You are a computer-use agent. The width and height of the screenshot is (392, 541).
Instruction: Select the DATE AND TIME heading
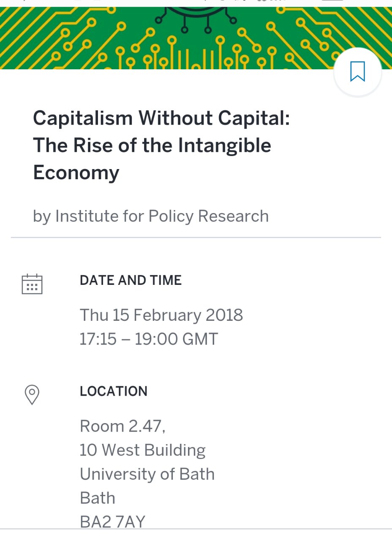(131, 280)
